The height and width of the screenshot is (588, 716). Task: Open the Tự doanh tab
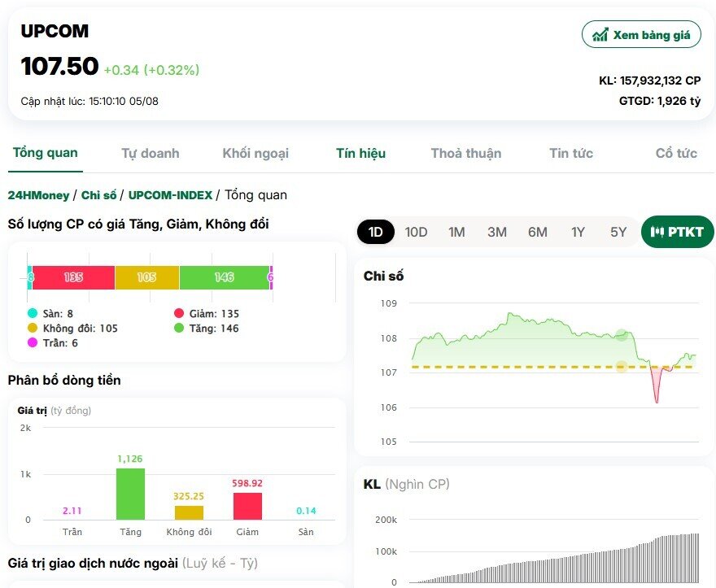click(x=151, y=153)
